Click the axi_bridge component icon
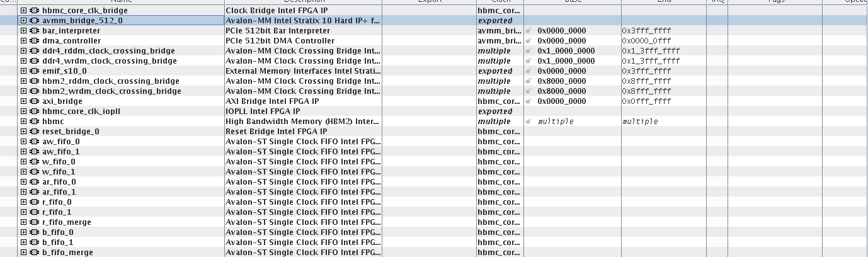The image size is (868, 257). (34, 101)
